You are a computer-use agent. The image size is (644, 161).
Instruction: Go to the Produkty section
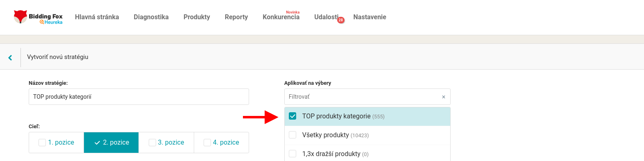point(197,17)
